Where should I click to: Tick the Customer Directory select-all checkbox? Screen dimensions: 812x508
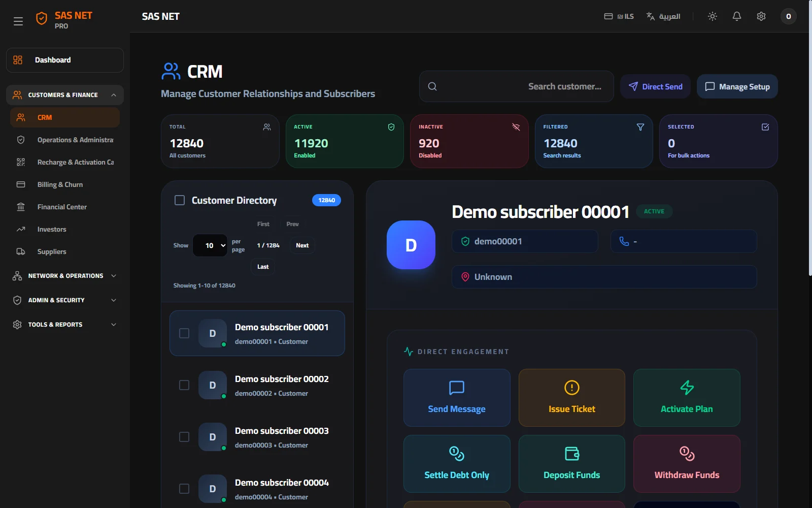tap(180, 200)
